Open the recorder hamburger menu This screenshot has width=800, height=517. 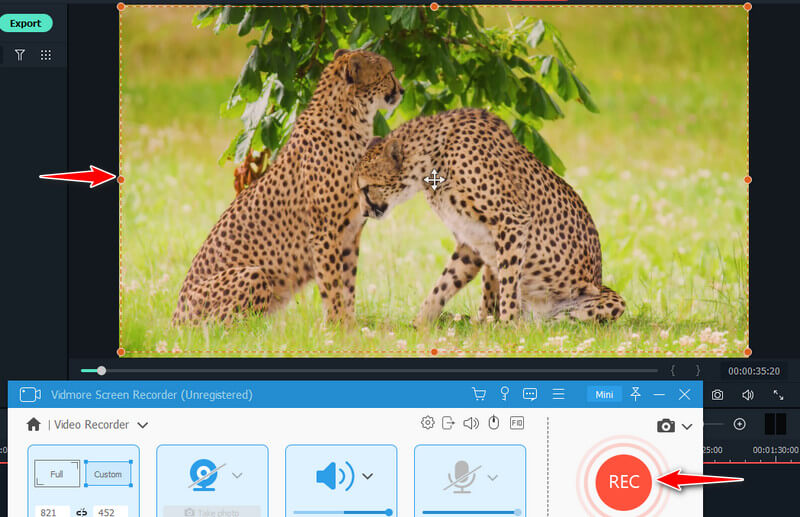click(x=559, y=395)
